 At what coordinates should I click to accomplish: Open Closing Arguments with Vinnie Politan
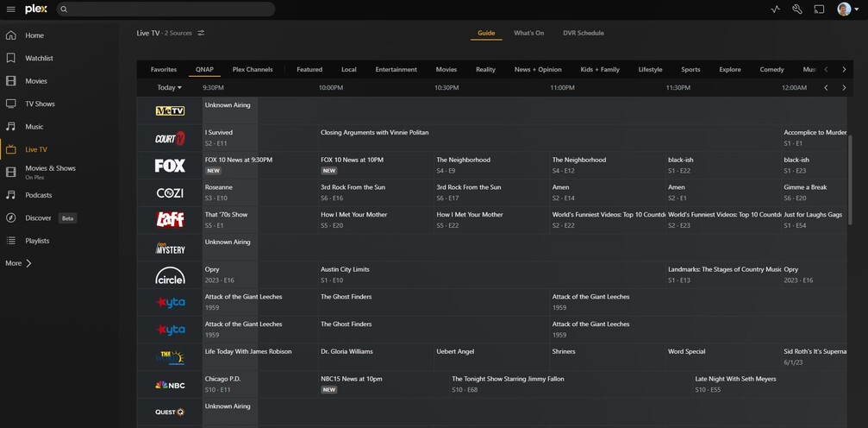(x=549, y=138)
